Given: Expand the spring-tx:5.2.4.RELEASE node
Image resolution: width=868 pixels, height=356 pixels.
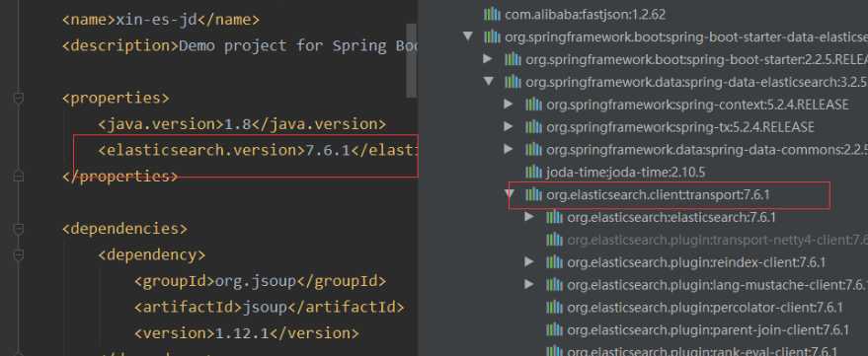Looking at the screenshot, I should (x=509, y=126).
